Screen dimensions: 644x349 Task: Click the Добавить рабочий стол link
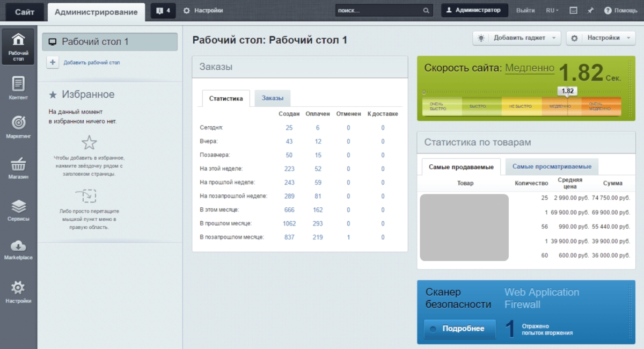coord(92,62)
